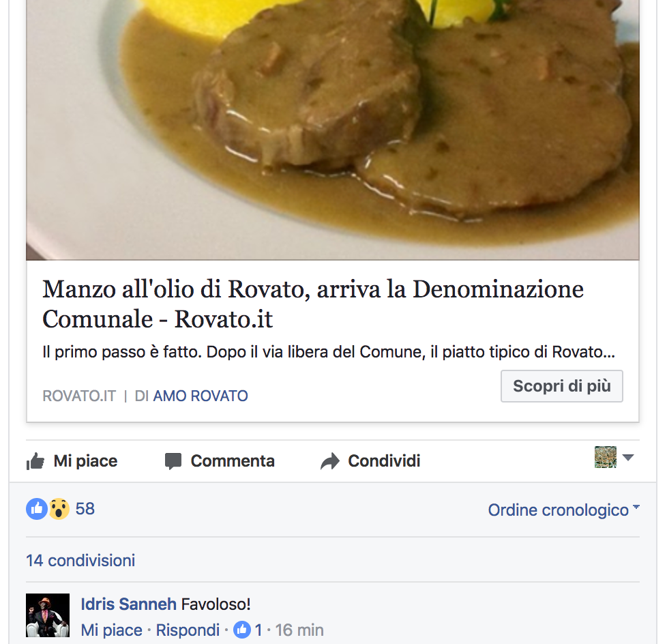Click the wow emoji reaction icon
667x644 pixels.
[x=59, y=509]
